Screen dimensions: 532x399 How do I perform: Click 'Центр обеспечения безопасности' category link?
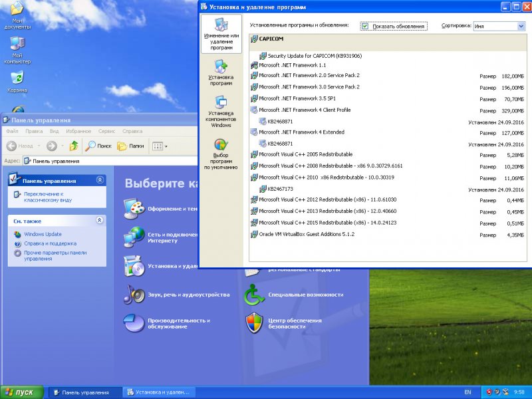click(295, 323)
